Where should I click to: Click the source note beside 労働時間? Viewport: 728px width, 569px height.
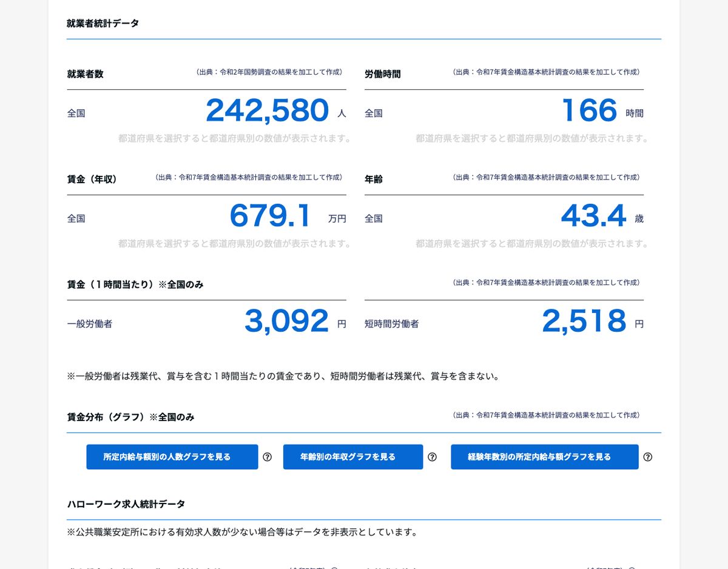pos(546,72)
